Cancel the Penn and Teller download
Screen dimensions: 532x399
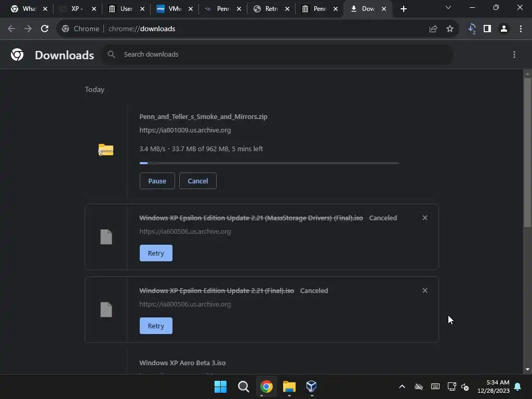point(198,181)
